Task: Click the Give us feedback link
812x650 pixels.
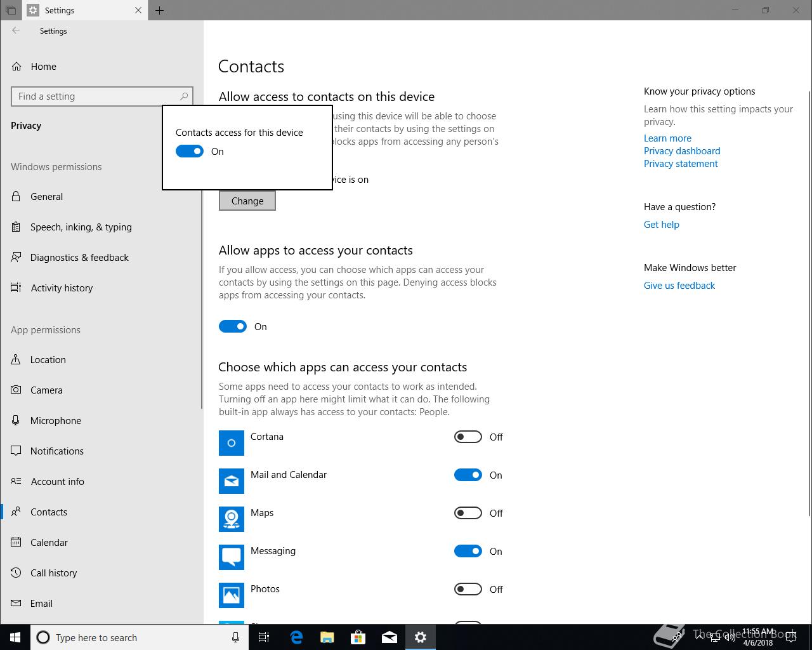Action: click(x=679, y=286)
